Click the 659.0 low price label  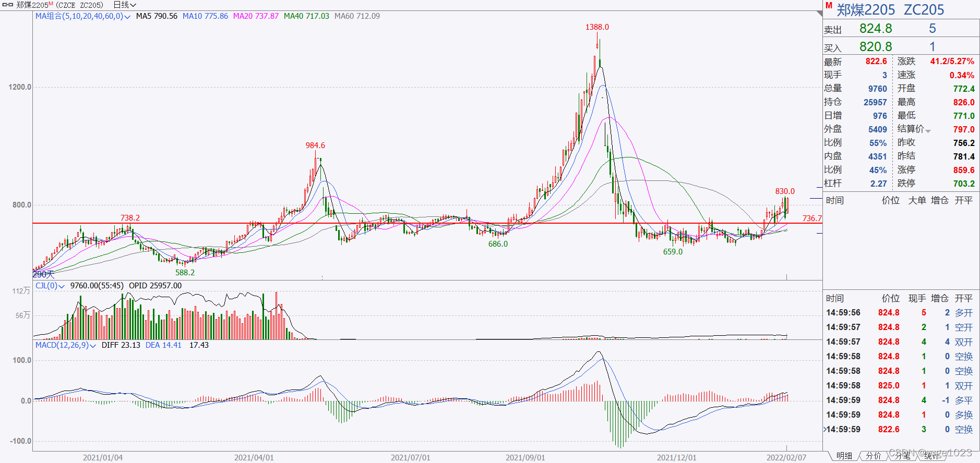tap(673, 252)
